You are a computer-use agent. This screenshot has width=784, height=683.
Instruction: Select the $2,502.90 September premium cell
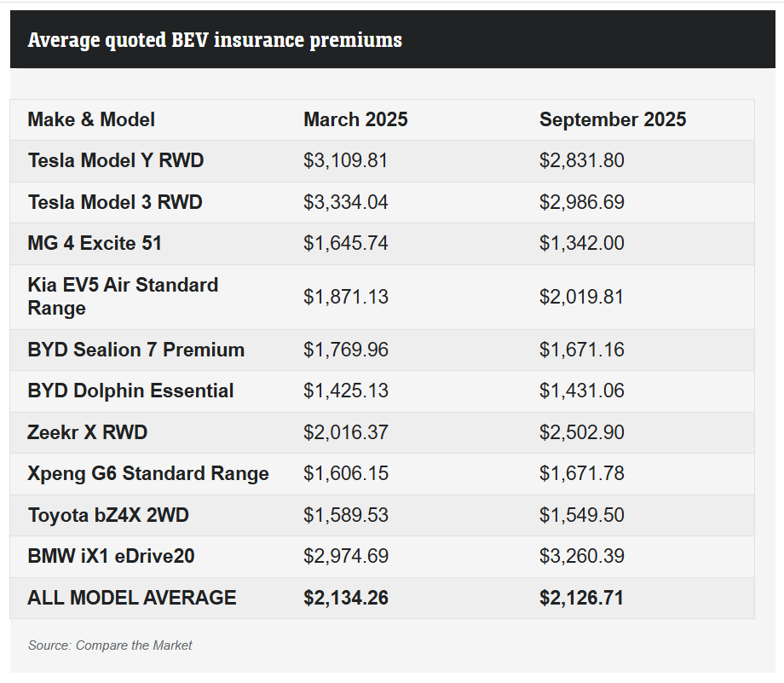(x=581, y=432)
